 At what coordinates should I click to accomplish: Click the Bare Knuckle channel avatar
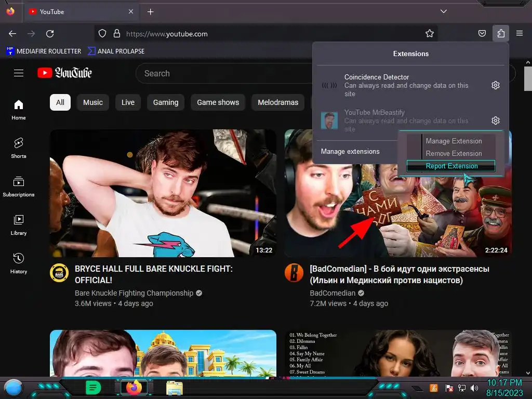[59, 273]
